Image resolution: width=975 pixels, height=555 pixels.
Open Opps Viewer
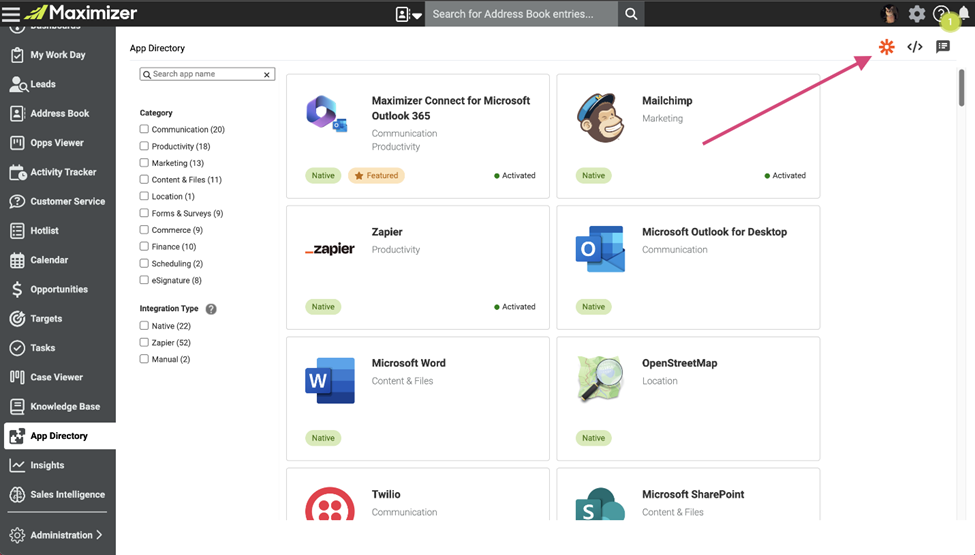[58, 142]
